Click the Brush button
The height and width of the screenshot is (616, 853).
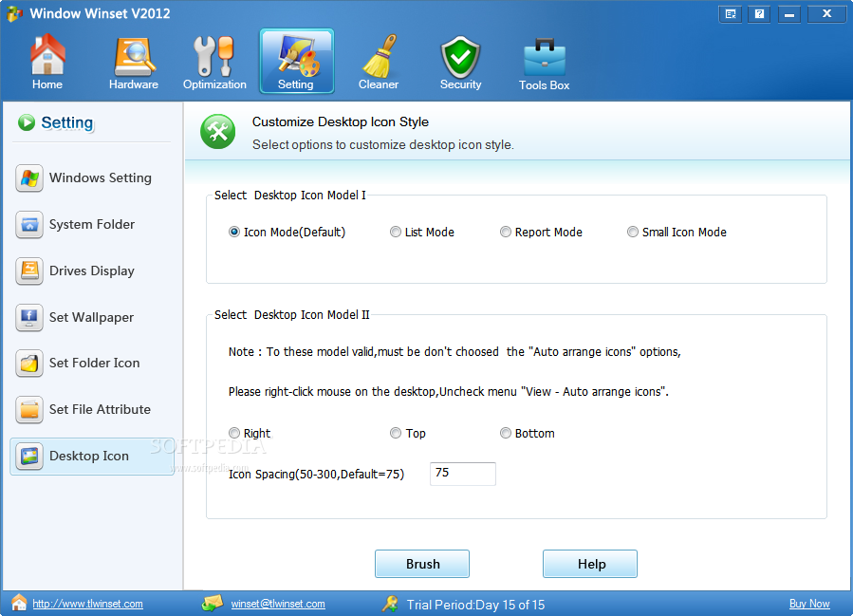tap(422, 564)
